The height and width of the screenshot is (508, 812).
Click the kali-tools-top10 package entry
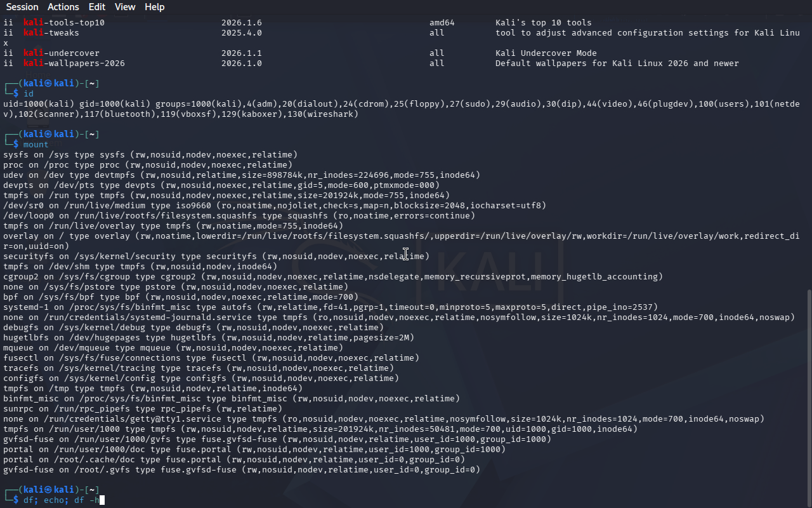[64, 23]
